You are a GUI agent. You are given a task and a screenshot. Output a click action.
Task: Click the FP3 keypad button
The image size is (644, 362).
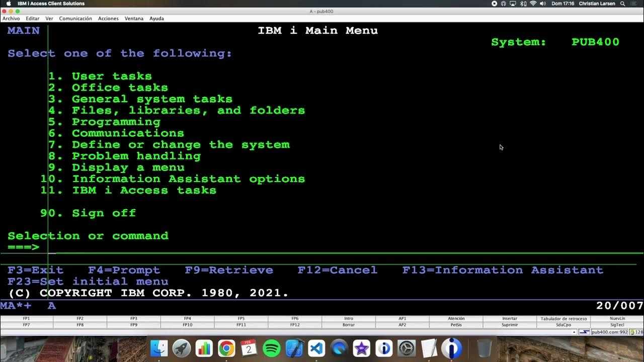[x=134, y=319]
